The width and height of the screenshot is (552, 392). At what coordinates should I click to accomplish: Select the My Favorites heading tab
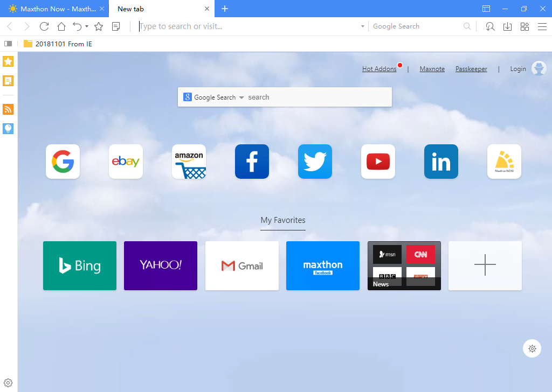pyautogui.click(x=282, y=220)
